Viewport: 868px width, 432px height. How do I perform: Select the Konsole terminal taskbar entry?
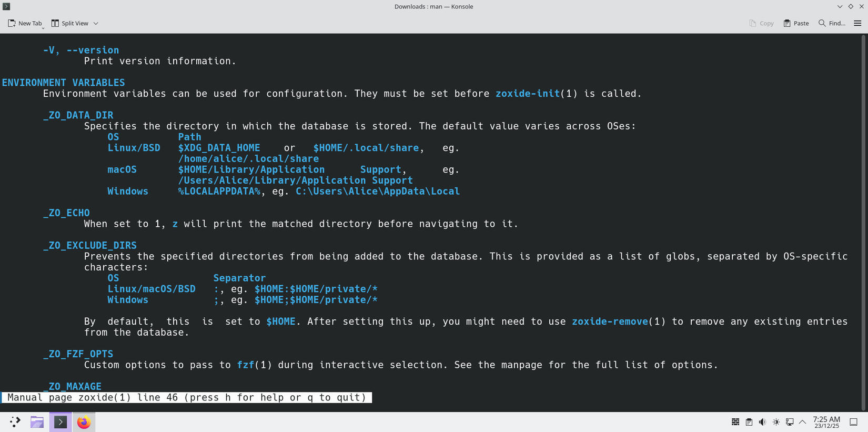pos(60,422)
